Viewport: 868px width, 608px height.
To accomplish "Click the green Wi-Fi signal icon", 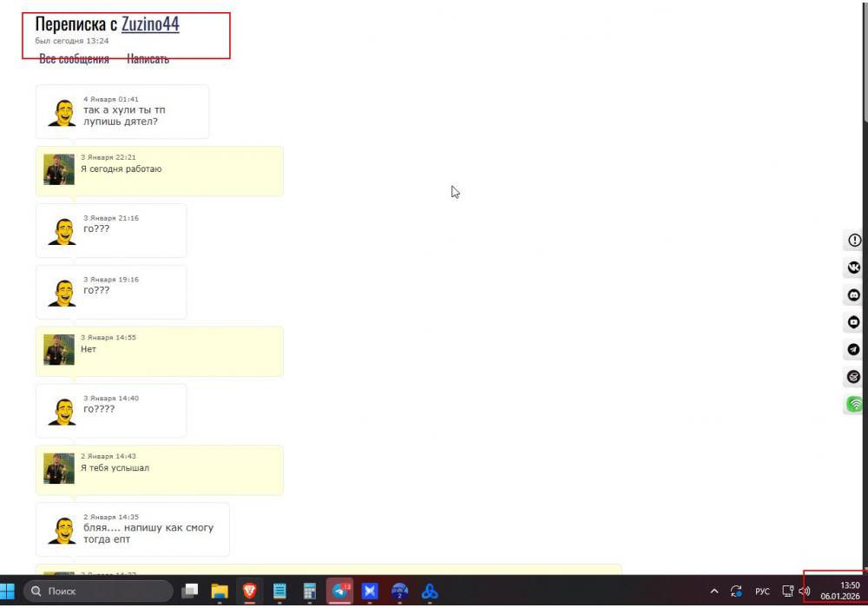I will coord(854,404).
